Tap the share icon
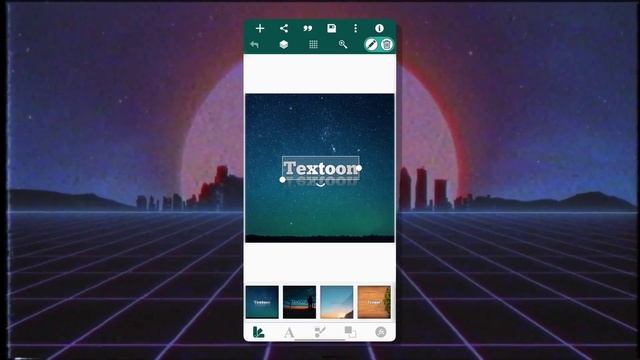The height and width of the screenshot is (360, 640). (x=284, y=28)
